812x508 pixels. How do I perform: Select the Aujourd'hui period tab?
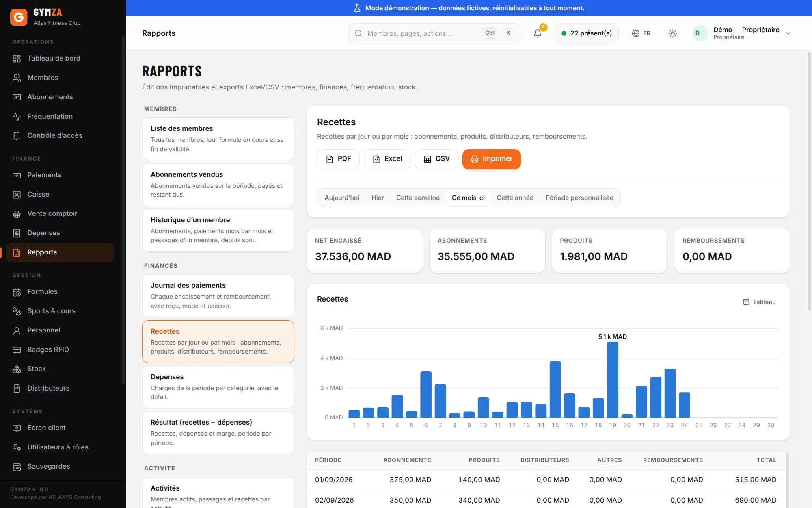342,198
